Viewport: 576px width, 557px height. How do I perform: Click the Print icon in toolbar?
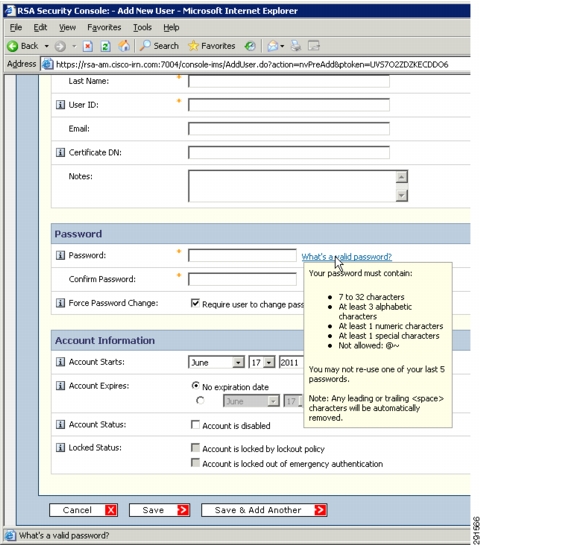[296, 46]
